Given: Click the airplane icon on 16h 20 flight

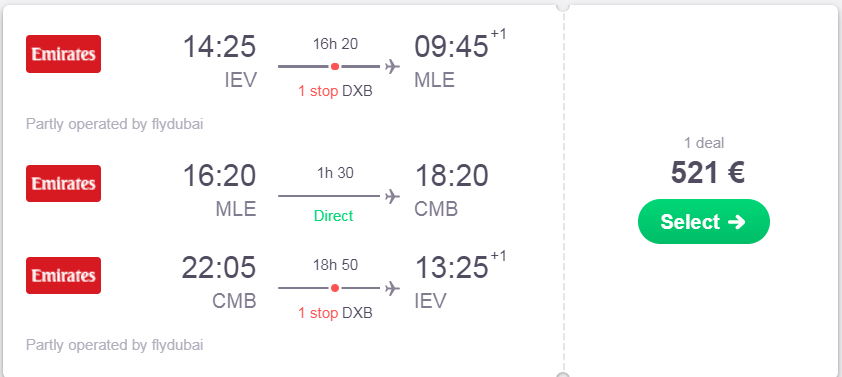Looking at the screenshot, I should (393, 67).
